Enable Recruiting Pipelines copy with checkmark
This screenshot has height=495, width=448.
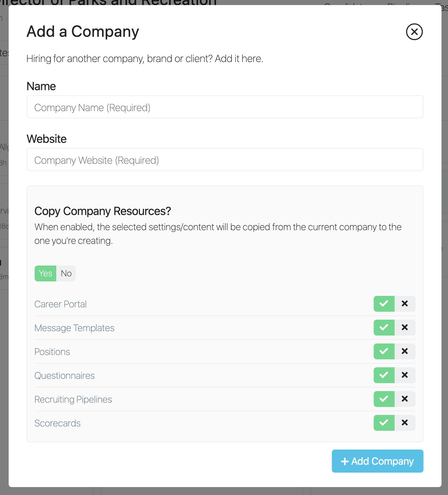coord(384,399)
